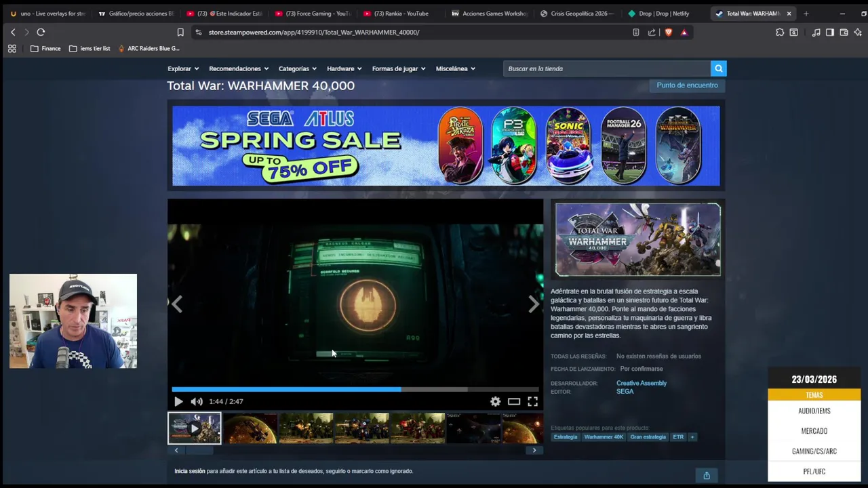Open SEGA publisher link
The width and height of the screenshot is (868, 488).
point(625,392)
